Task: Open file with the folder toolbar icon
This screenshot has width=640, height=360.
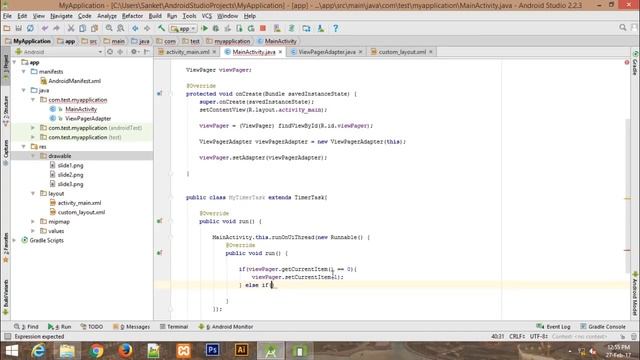Action: click(7, 28)
